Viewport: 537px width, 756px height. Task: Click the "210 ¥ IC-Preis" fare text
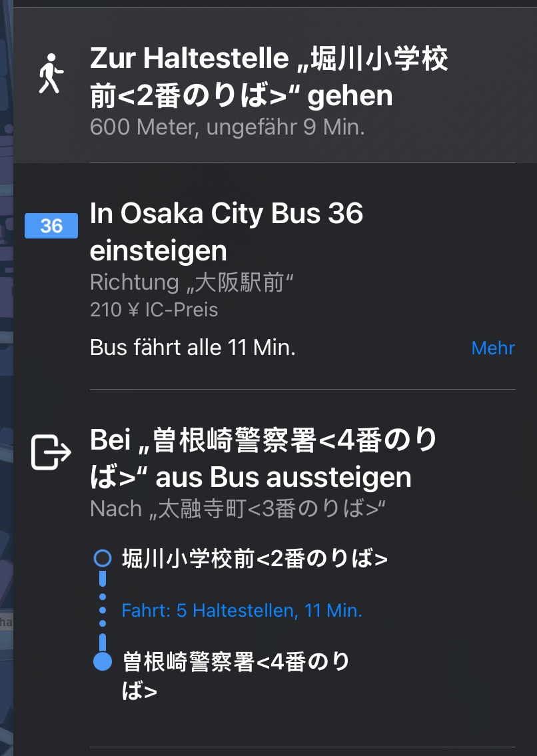(154, 310)
